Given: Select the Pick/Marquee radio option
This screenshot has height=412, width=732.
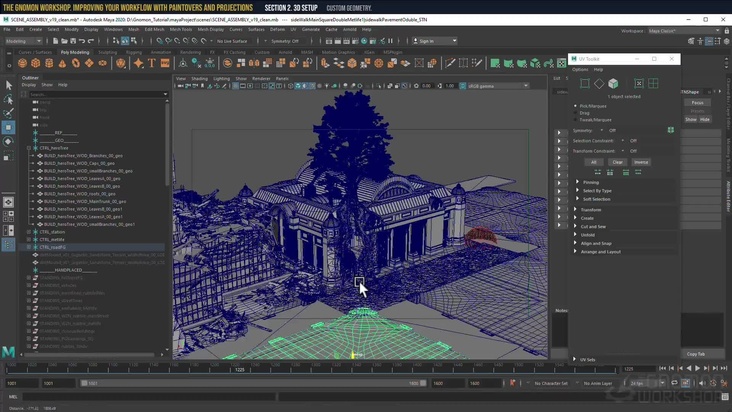Looking at the screenshot, I should click(x=576, y=106).
